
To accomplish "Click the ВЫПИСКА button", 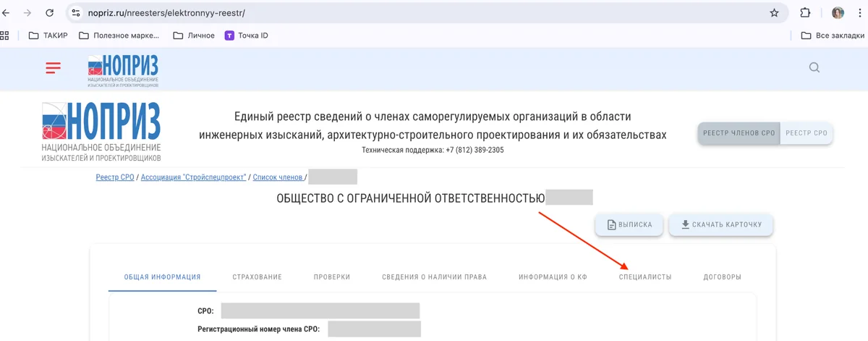I will pyautogui.click(x=629, y=224).
